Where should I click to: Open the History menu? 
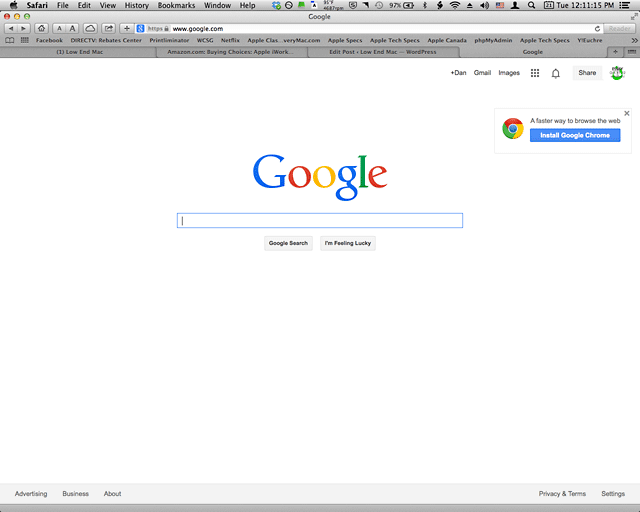136,5
